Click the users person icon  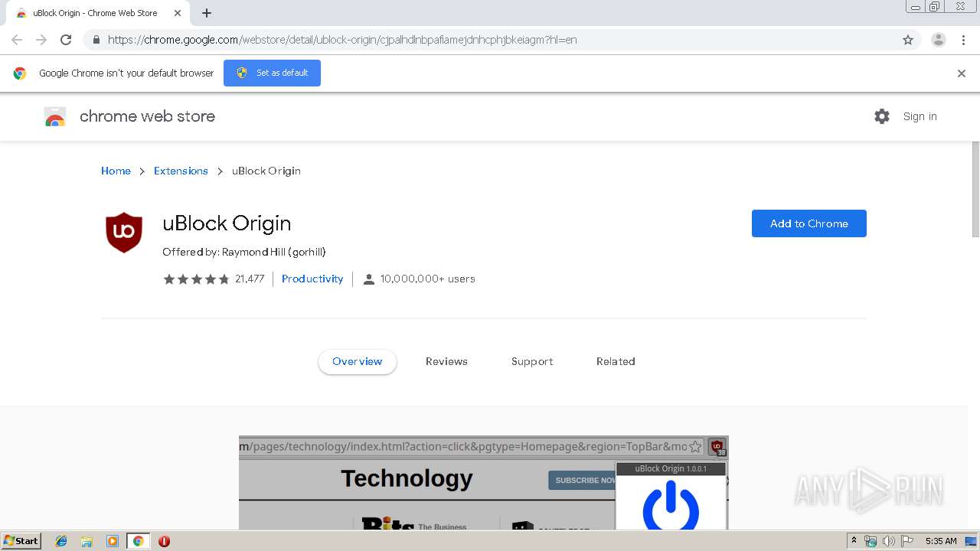tap(369, 279)
